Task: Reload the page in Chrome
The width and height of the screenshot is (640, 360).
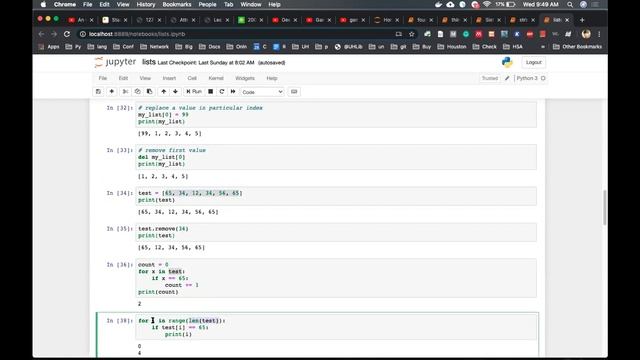Action: point(67,34)
